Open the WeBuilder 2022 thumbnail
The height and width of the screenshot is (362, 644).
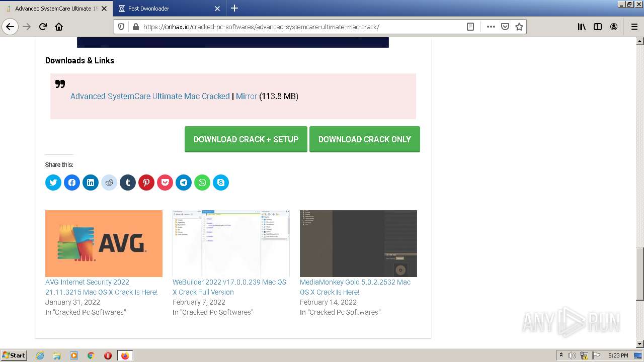231,243
